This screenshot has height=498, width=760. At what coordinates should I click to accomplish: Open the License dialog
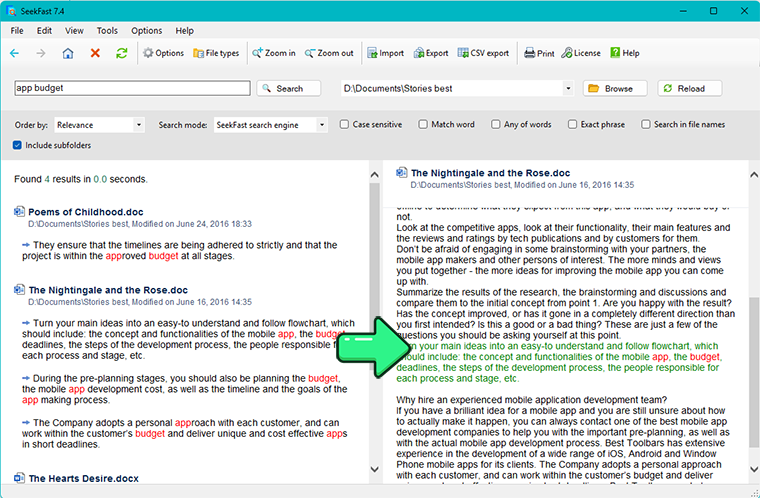pos(581,53)
